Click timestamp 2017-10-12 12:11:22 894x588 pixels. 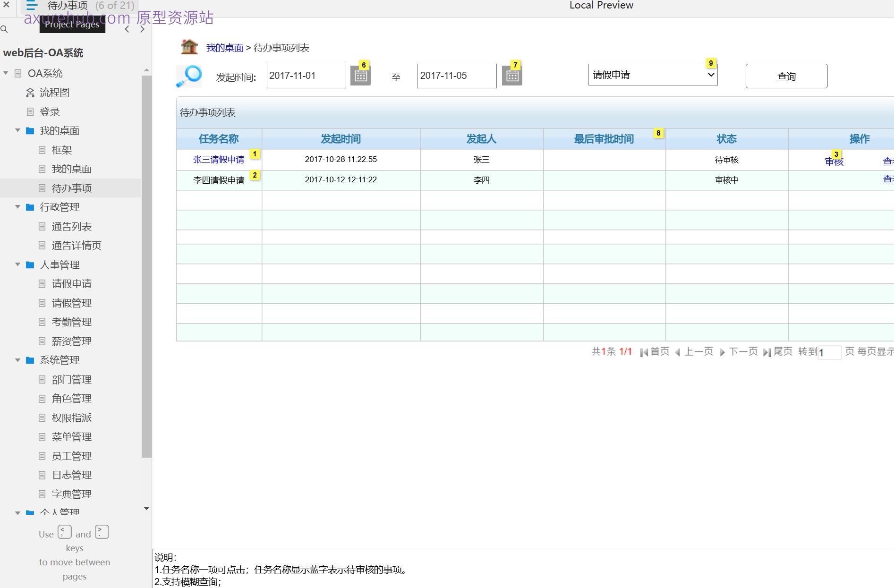coord(341,179)
